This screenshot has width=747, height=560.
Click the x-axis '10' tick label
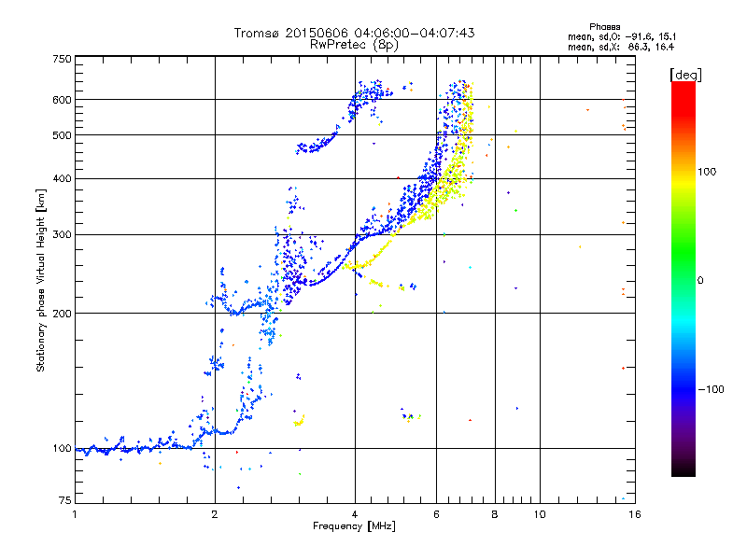(540, 514)
